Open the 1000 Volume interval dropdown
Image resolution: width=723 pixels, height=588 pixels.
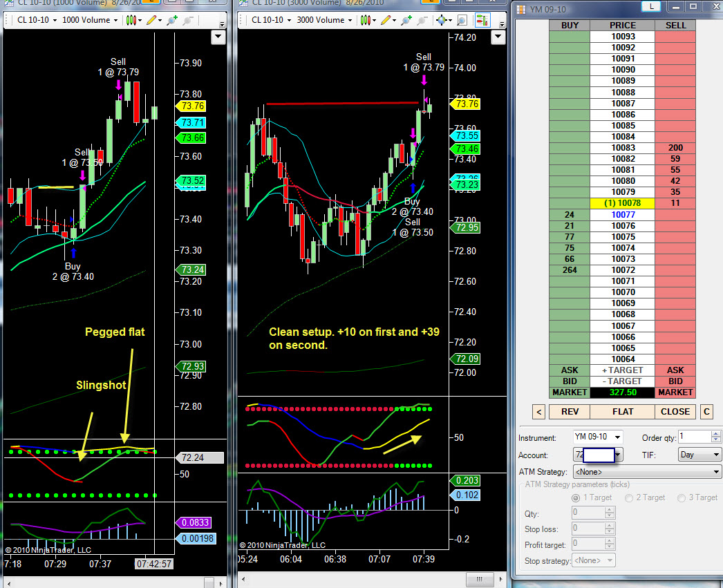point(90,20)
